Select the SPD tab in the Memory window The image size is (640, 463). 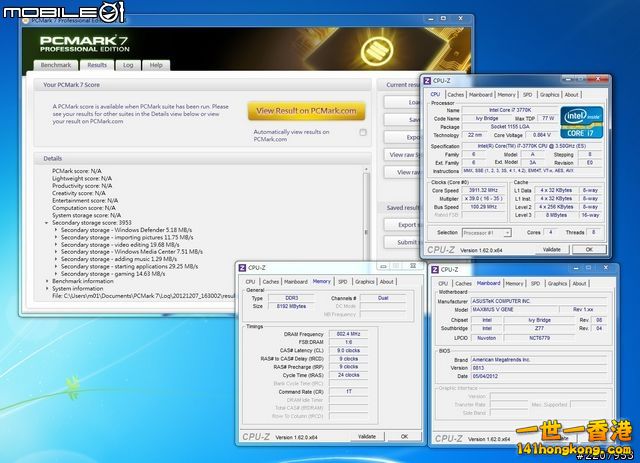coord(343,282)
